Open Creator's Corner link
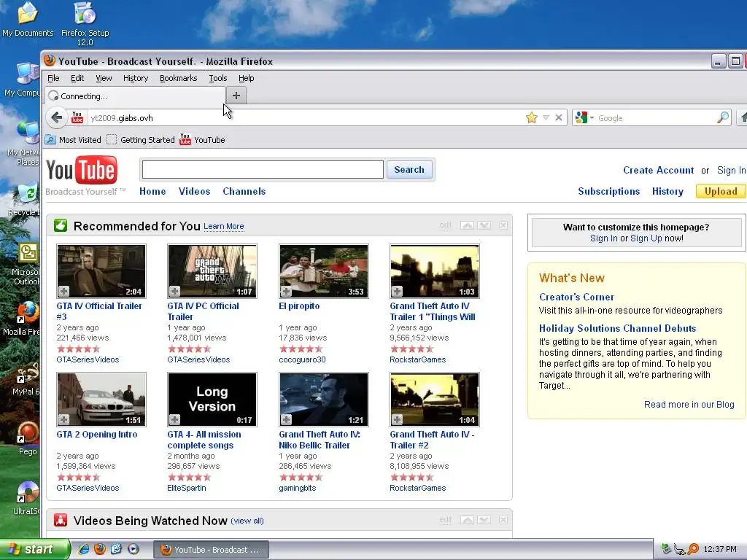The image size is (747, 560). pyautogui.click(x=576, y=297)
